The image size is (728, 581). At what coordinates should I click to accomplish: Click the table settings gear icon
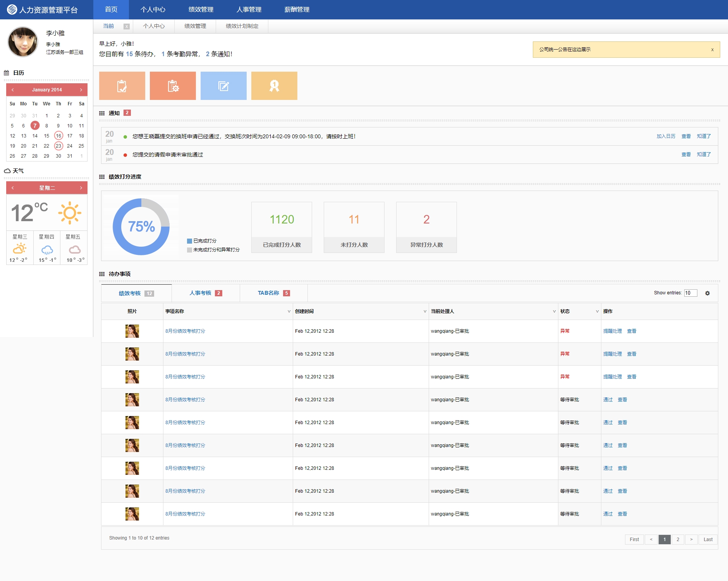(x=707, y=293)
